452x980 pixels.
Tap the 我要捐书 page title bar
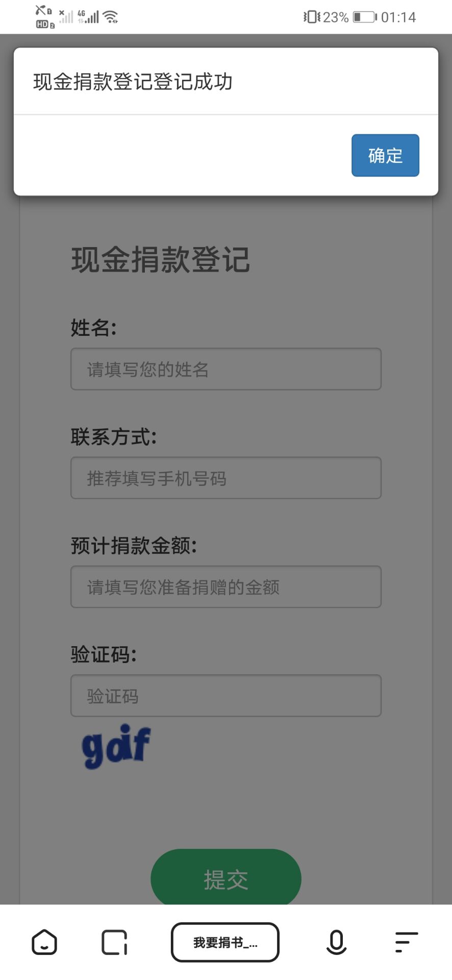[225, 942]
